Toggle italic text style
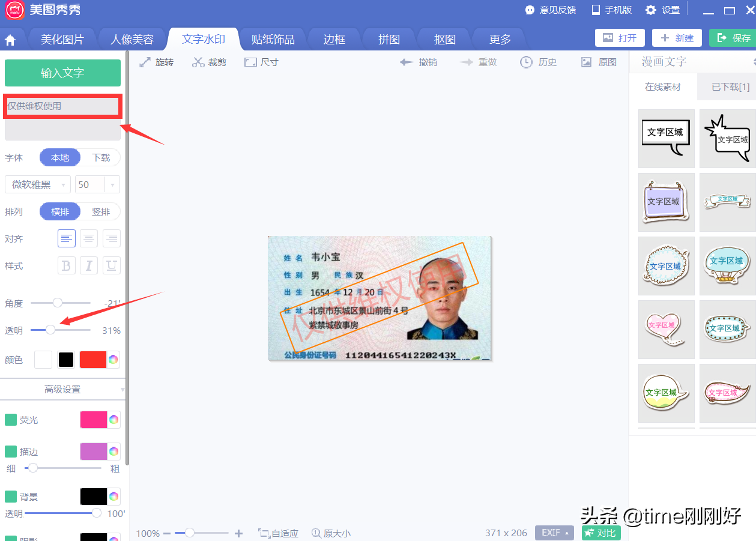 coord(89,265)
